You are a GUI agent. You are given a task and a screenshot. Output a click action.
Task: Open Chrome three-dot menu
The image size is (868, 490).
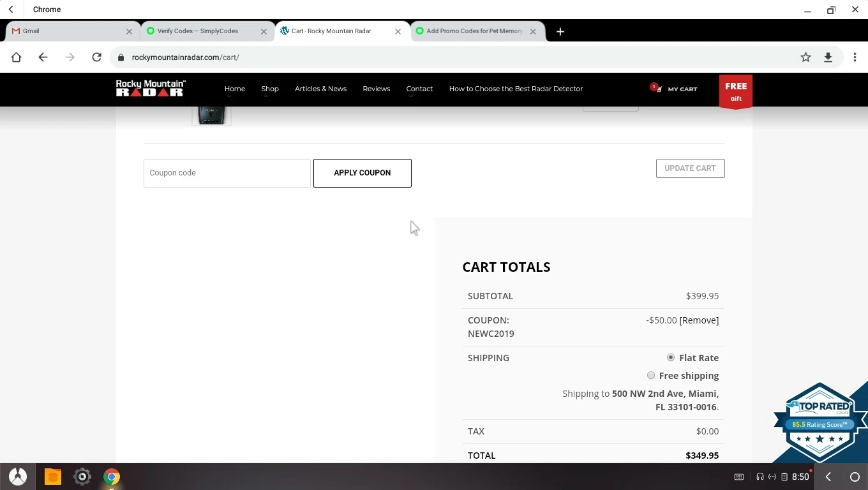[855, 57]
